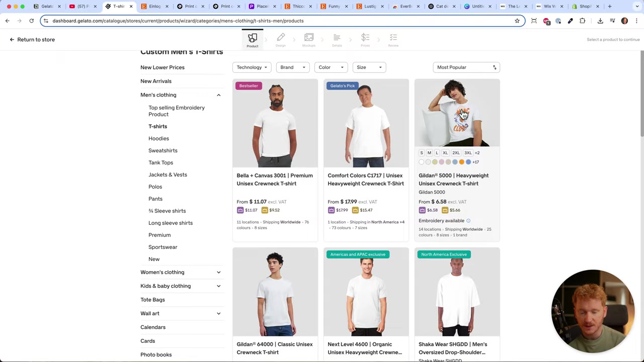
Task: Open the Tank Tops sidebar category
Action: (160, 163)
